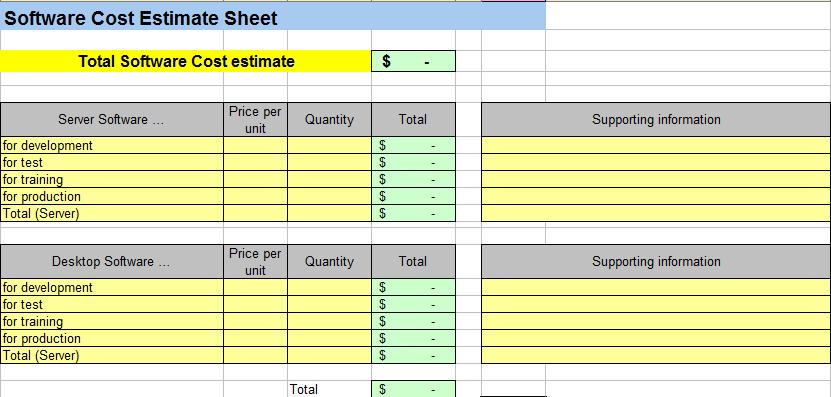Click Supporting information cell for Desktop production
This screenshot has height=397, width=831.
coord(656,338)
